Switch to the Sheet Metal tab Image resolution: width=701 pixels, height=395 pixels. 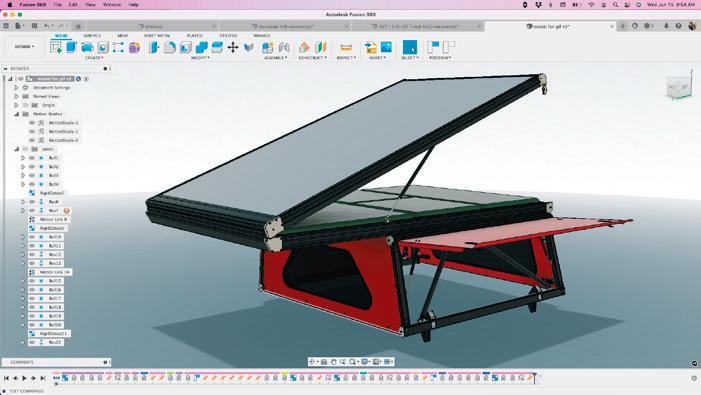coord(157,35)
